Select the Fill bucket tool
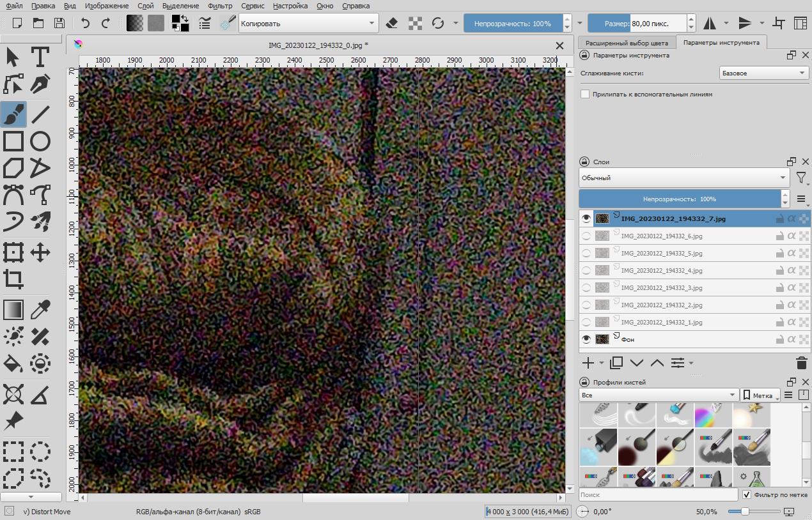Screen dimensions: 812x520 13,363
